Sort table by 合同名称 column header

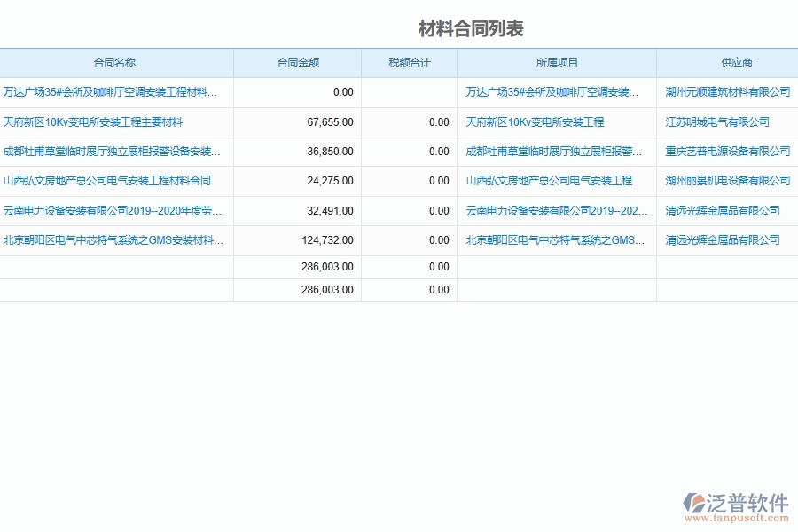coord(117,63)
